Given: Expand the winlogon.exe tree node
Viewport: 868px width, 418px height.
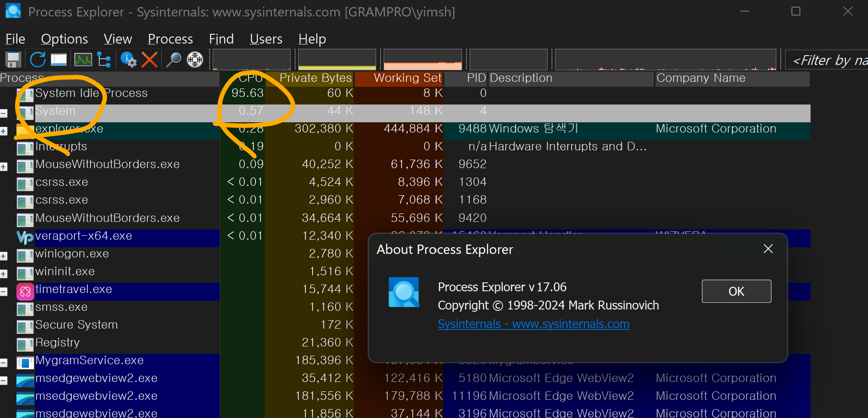Looking at the screenshot, I should coord(4,256).
